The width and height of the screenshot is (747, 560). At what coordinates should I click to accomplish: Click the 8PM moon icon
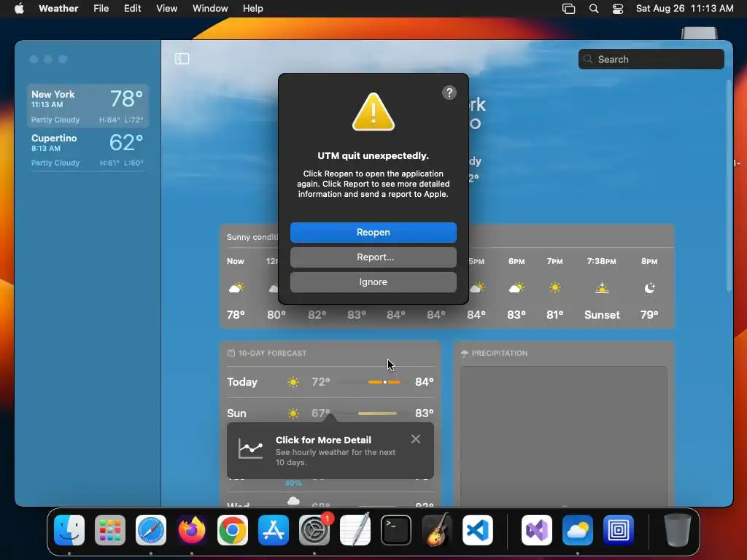click(x=649, y=287)
